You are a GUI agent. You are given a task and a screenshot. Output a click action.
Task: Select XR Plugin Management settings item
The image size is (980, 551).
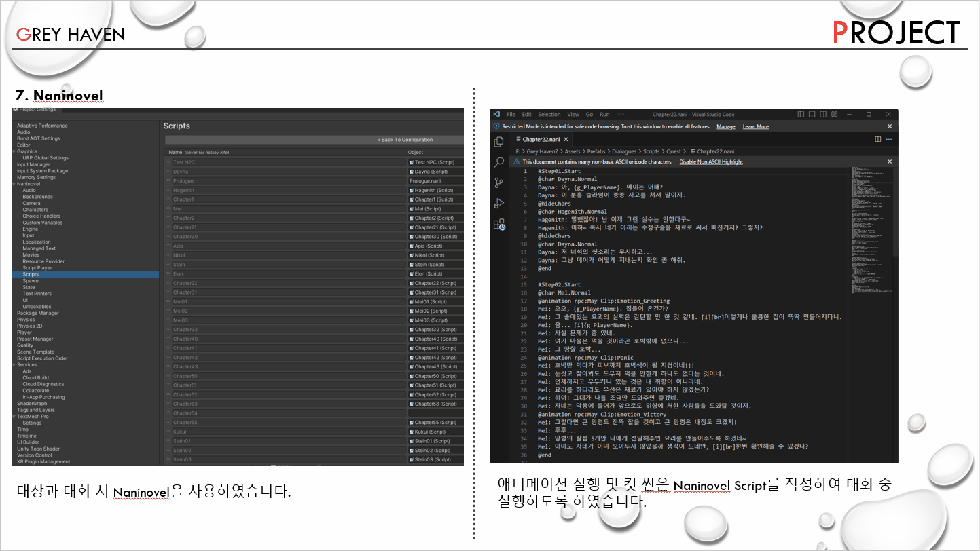coord(43,461)
